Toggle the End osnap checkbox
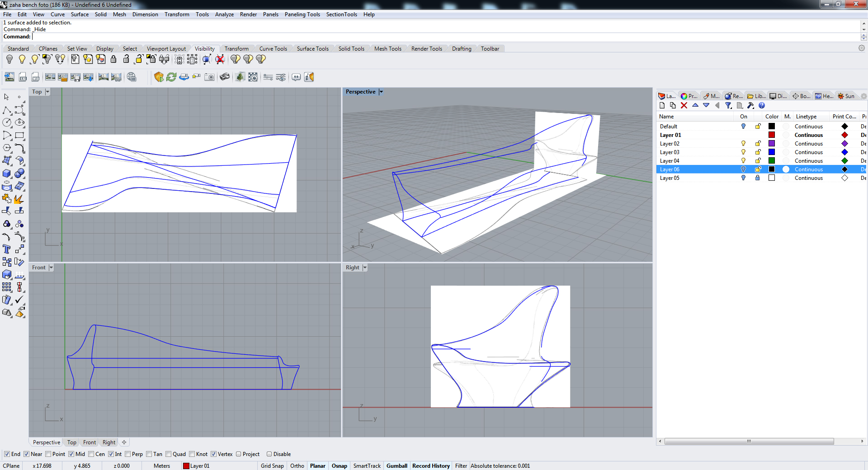 pyautogui.click(x=7, y=454)
